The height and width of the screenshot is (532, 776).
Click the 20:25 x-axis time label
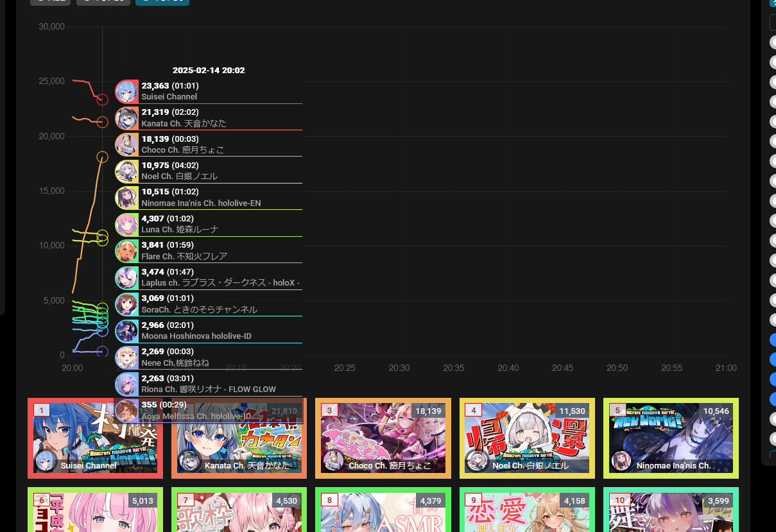tap(345, 368)
